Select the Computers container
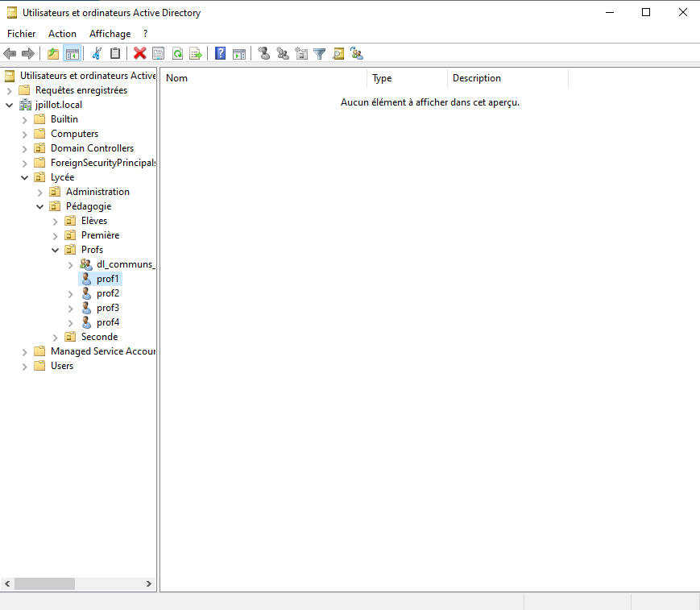 click(75, 134)
